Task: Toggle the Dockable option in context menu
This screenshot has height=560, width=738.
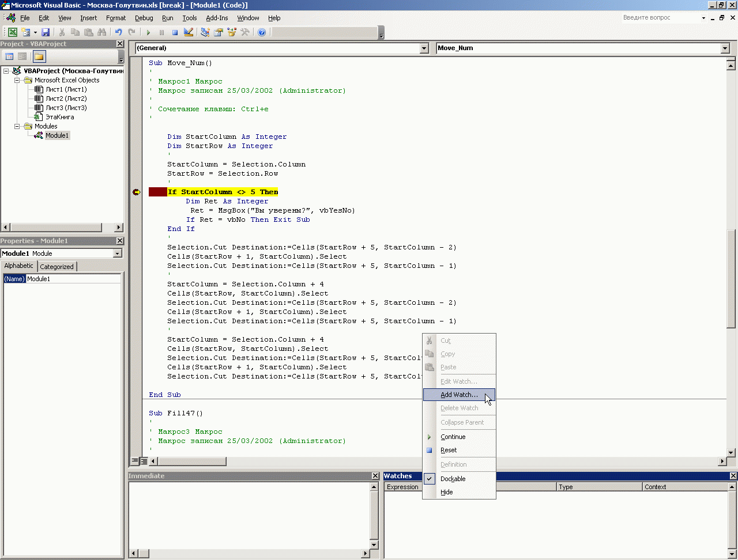Action: [x=453, y=479]
